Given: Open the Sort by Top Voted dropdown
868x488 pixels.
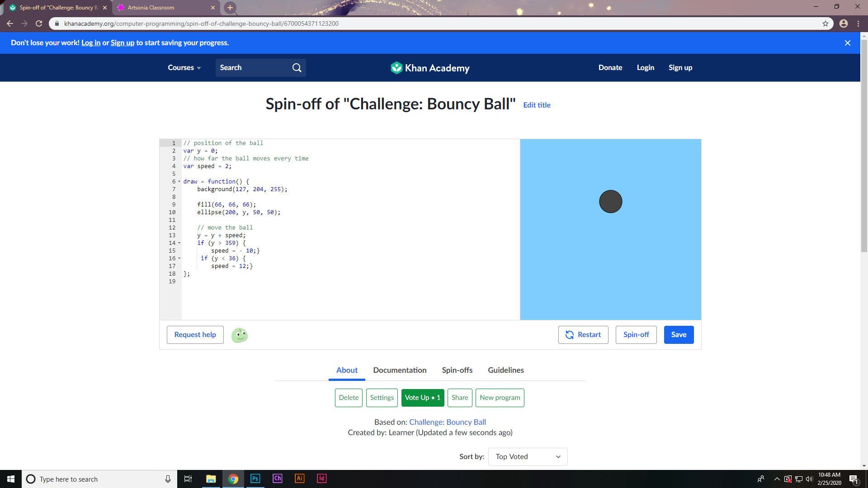Looking at the screenshot, I should tap(527, 457).
